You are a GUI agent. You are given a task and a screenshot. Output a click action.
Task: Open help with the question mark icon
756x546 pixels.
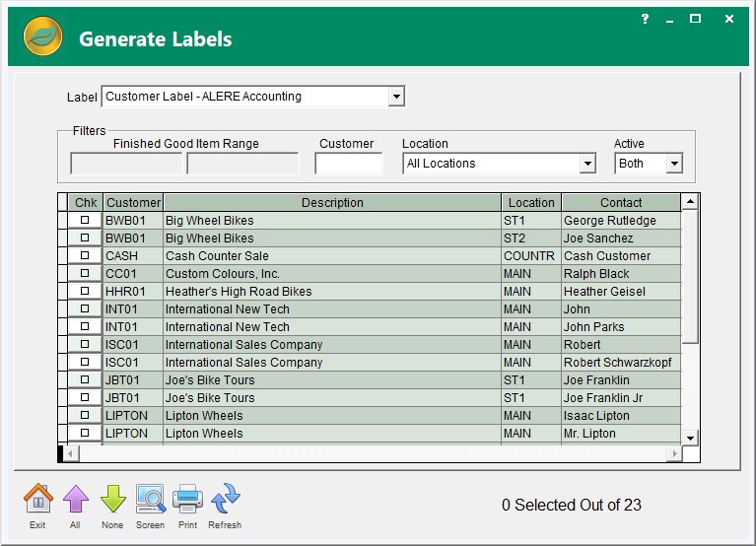pos(645,19)
